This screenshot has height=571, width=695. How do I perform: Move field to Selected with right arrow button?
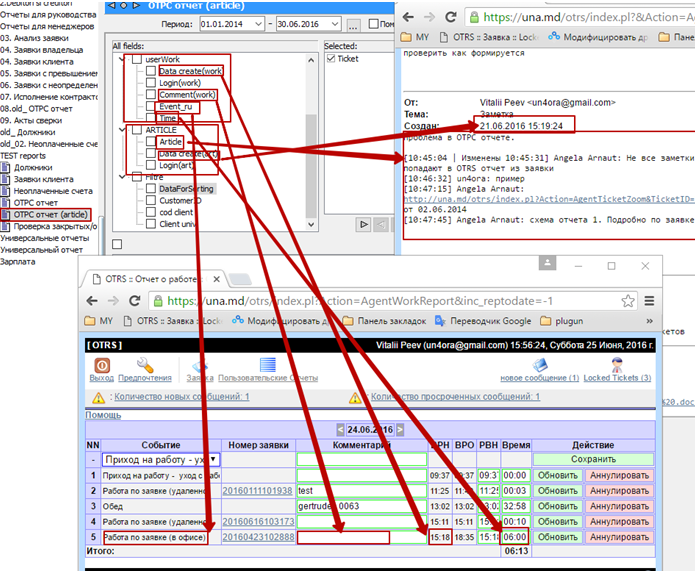pyautogui.click(x=363, y=224)
